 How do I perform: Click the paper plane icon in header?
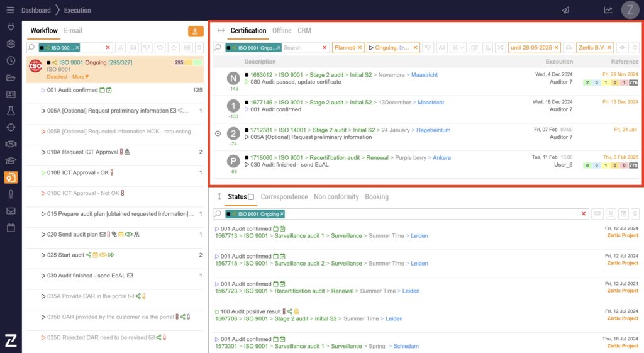point(565,10)
